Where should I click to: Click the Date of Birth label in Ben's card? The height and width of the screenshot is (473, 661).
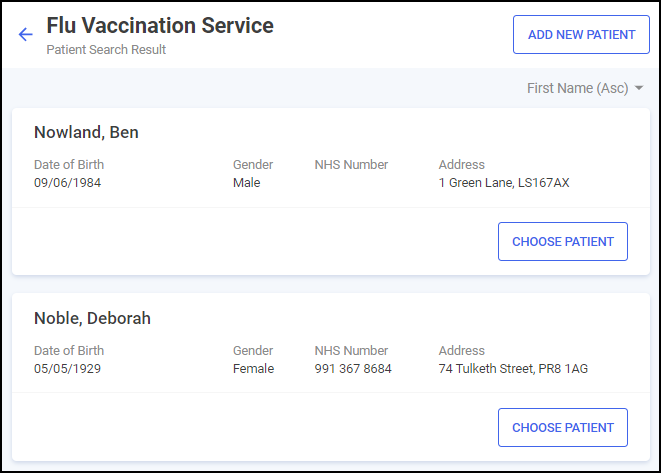(x=69, y=164)
